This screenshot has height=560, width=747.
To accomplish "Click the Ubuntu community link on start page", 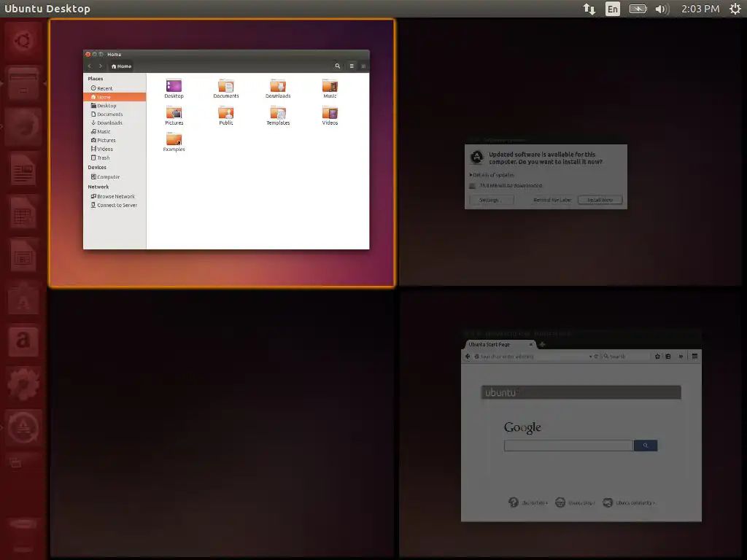I will 629,502.
